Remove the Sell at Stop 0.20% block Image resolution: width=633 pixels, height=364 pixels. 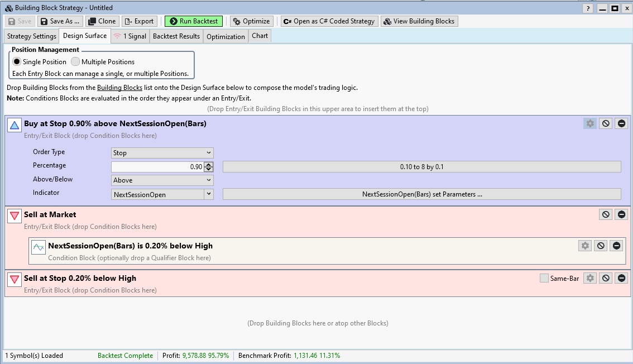621,278
